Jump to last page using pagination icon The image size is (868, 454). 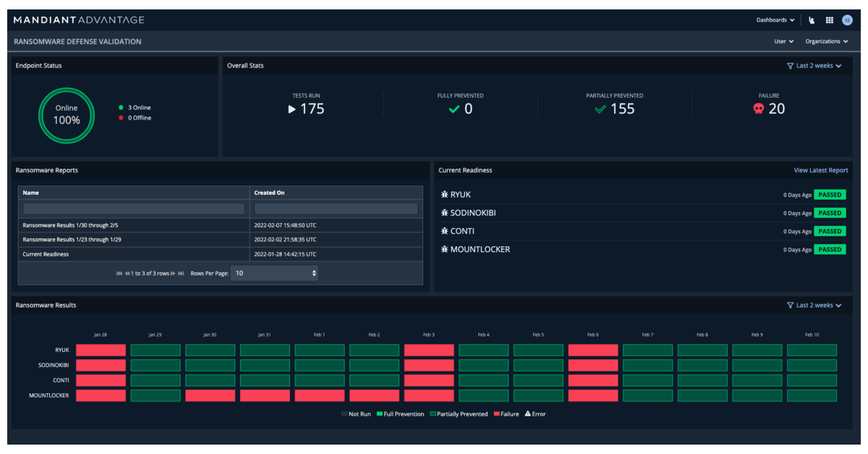181,273
